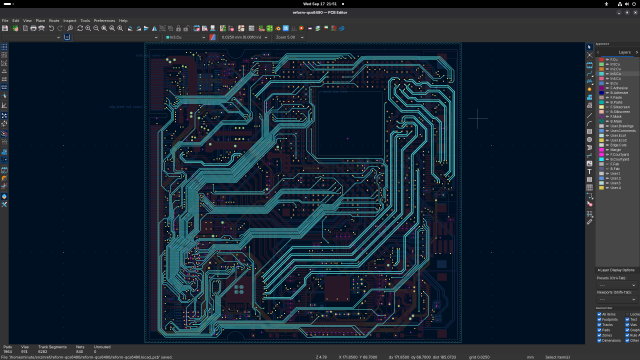Select the Layers tab
This screenshot has width=640, height=360.
point(624,52)
